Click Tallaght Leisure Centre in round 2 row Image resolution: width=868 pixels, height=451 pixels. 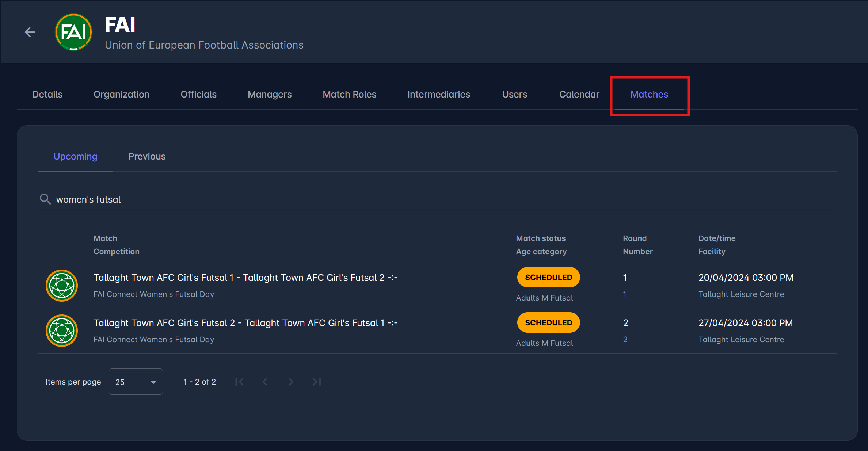tap(741, 340)
